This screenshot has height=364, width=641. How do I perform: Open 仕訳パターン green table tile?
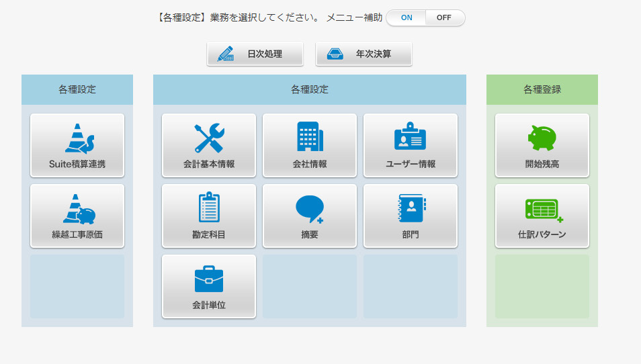[542, 216]
